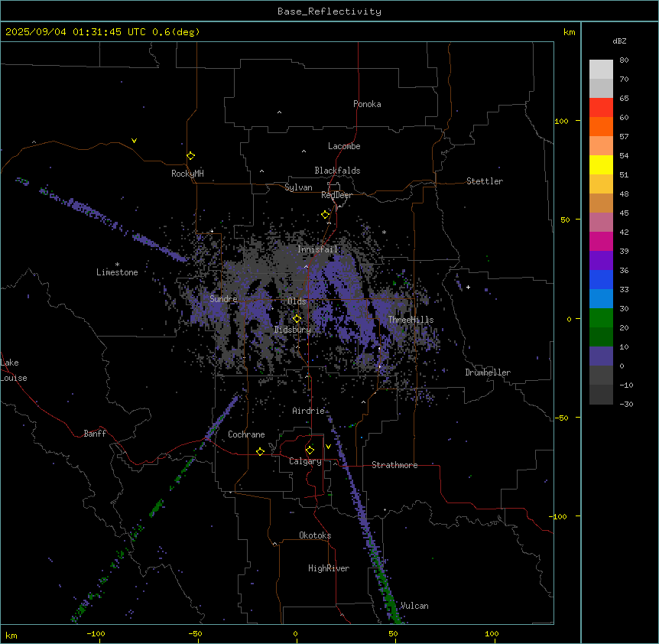Click the yellow diamond marker above RockyMH
This screenshot has width=659, height=644.
coord(190,156)
